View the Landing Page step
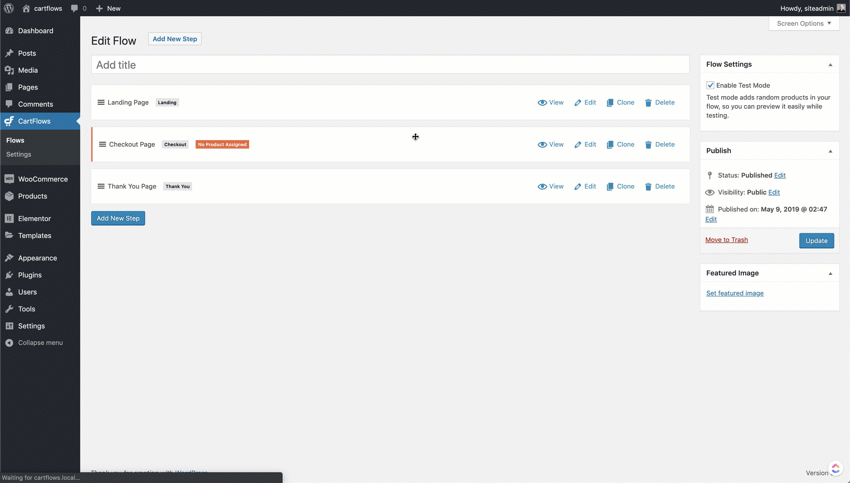The height and width of the screenshot is (483, 850). click(550, 102)
